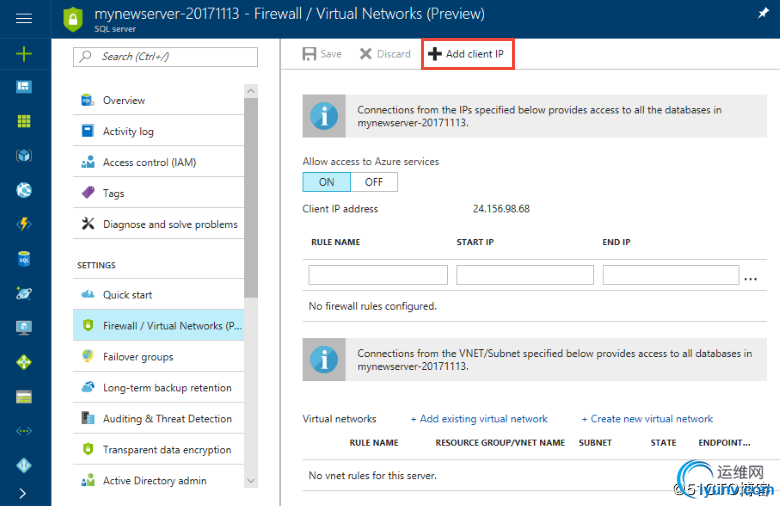The width and height of the screenshot is (780, 506).
Task: Open the Activity log menu item
Action: [158, 131]
